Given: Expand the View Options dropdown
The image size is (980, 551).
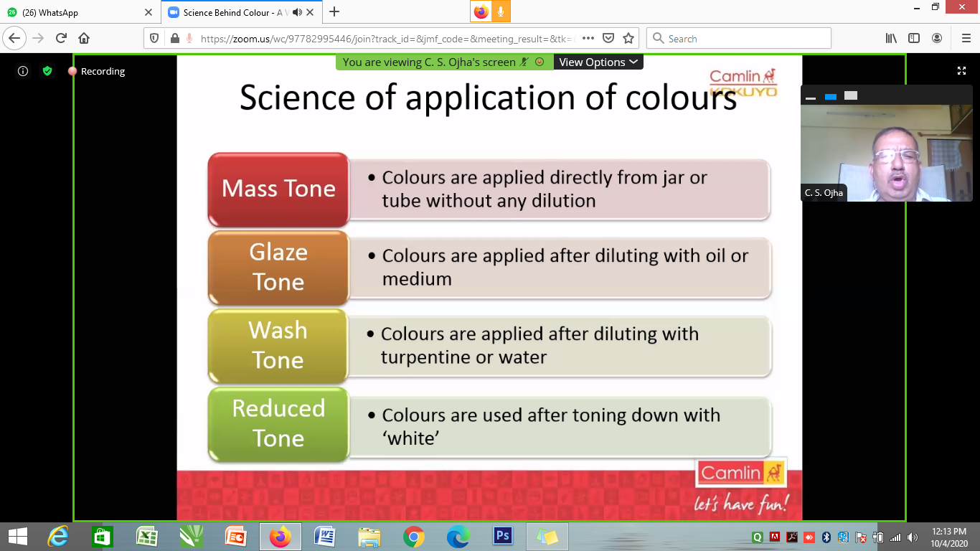Looking at the screenshot, I should click(x=598, y=62).
